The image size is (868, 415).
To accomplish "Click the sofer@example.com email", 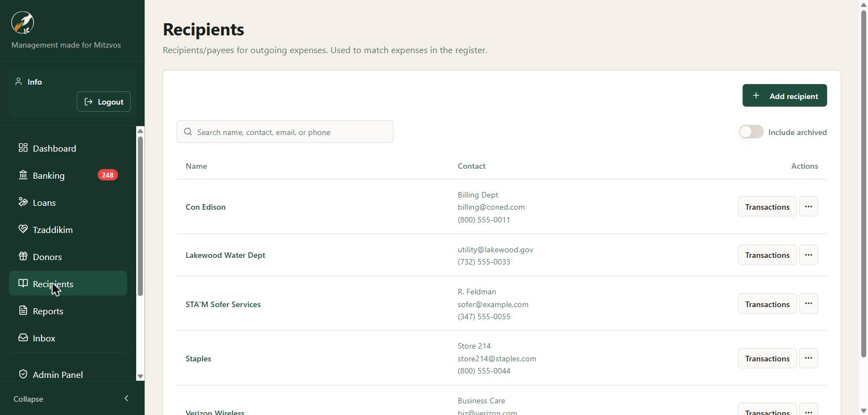I will (x=493, y=304).
